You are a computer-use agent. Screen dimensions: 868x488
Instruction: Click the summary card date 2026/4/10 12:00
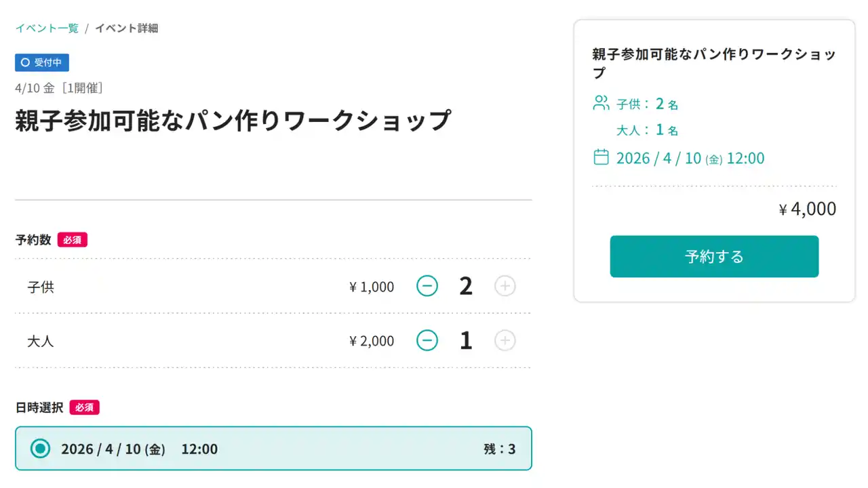click(690, 159)
